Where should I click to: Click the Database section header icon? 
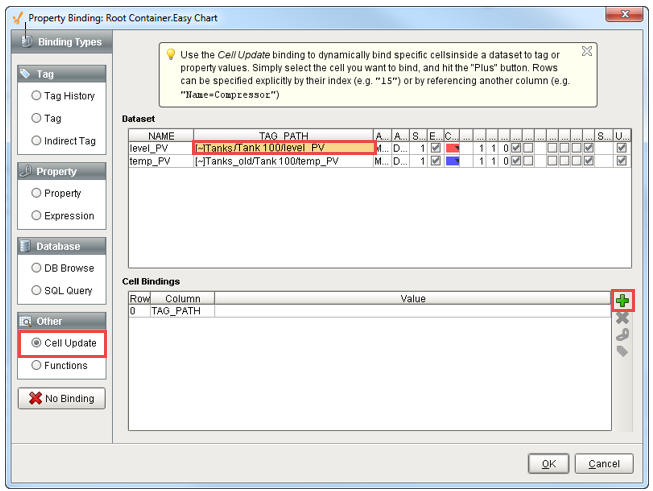(25, 246)
